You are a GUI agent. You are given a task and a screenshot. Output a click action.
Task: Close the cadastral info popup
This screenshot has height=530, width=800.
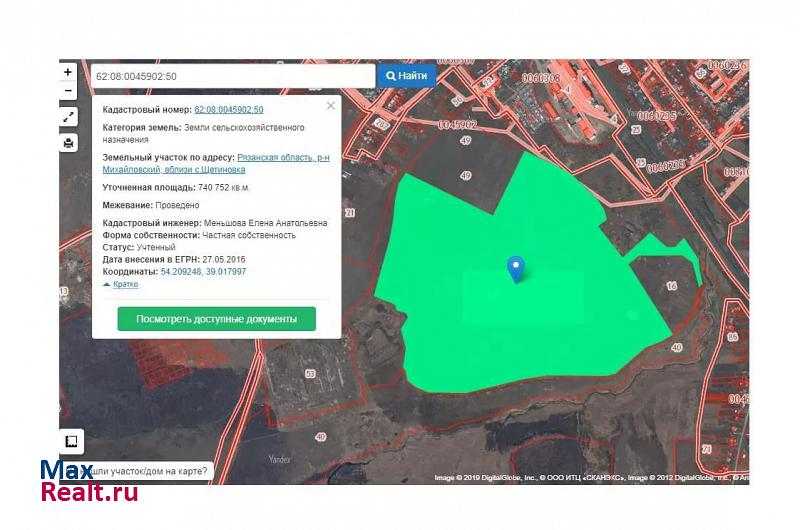pyautogui.click(x=331, y=105)
